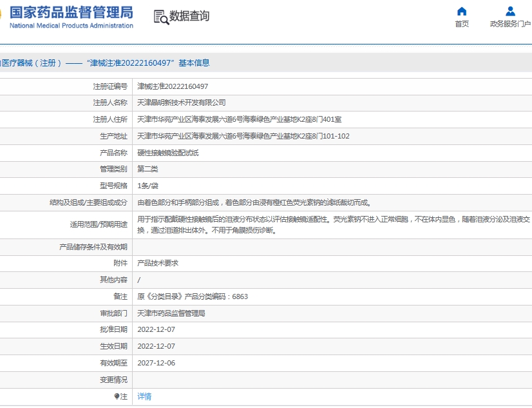
Task: Click the 附件 row label
Action: [120, 263]
